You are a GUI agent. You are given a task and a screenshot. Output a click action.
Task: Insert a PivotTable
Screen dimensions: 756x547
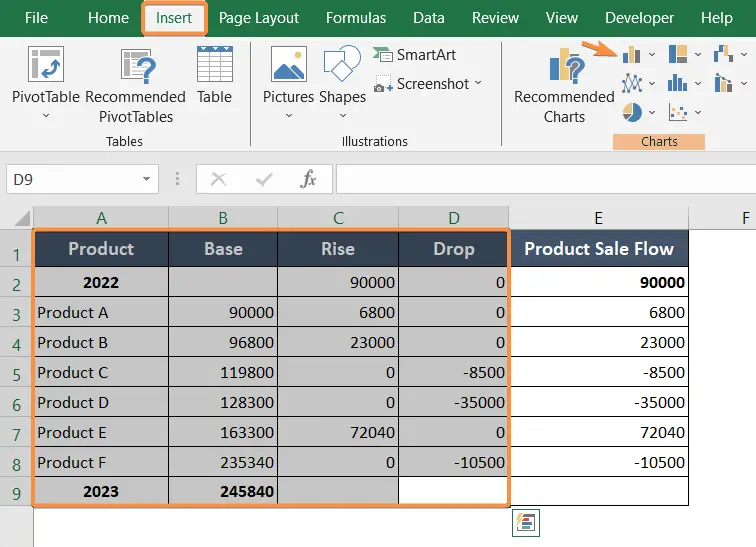coord(45,75)
